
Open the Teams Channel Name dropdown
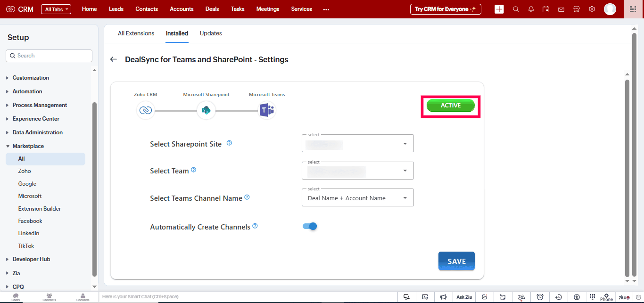[358, 198]
